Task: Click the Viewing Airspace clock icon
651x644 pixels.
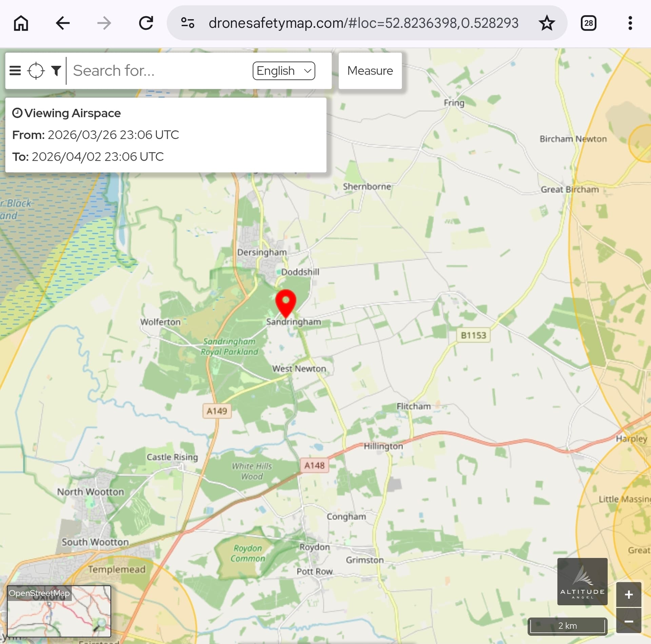Action: (x=17, y=113)
